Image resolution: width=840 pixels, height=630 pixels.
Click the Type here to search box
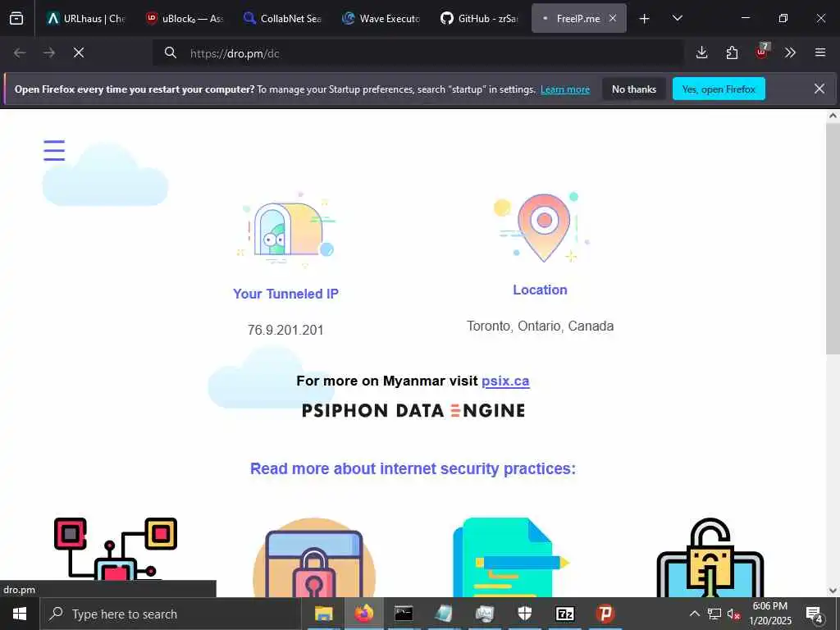[171, 614]
